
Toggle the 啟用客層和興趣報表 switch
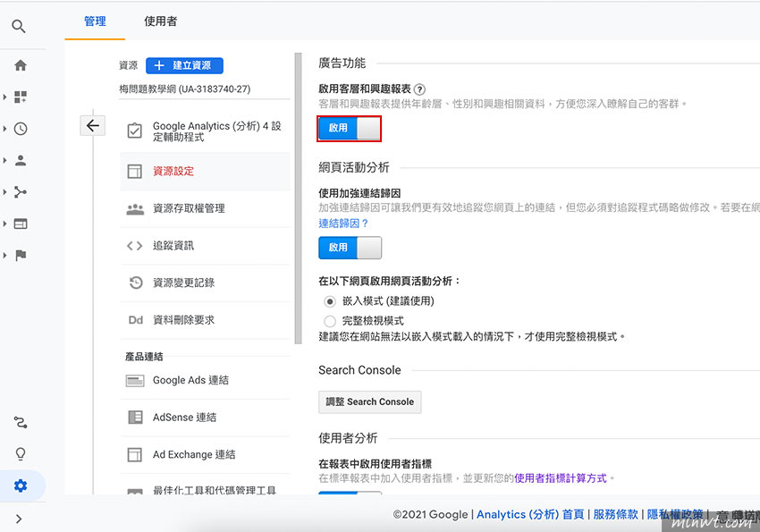[350, 129]
